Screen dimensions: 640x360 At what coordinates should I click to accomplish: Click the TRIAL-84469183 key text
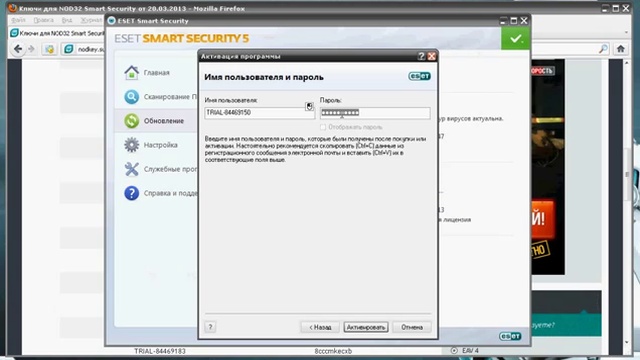(160, 351)
